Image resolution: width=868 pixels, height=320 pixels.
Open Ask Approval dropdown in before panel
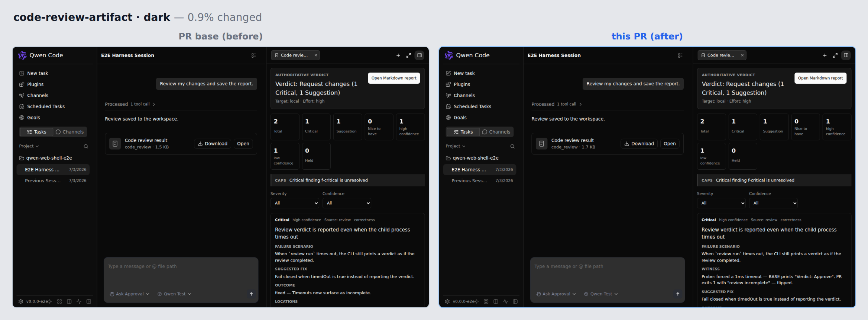pos(129,294)
